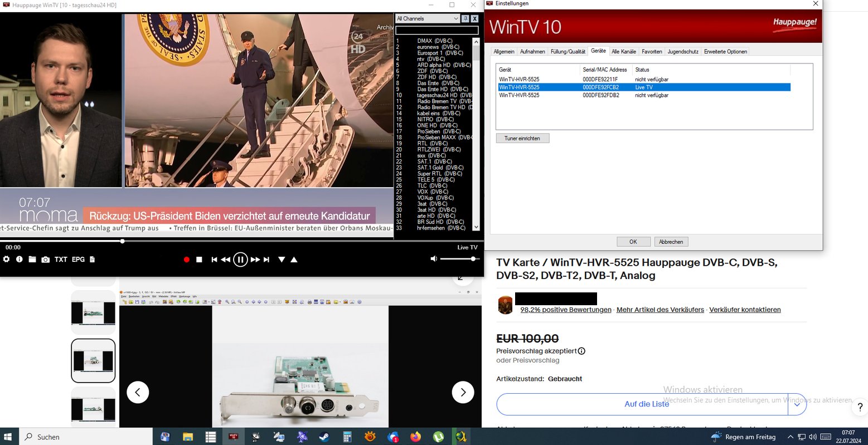Select the Live TV device row 000DFE92FCB2
The height and width of the screenshot is (445, 868).
pos(644,87)
